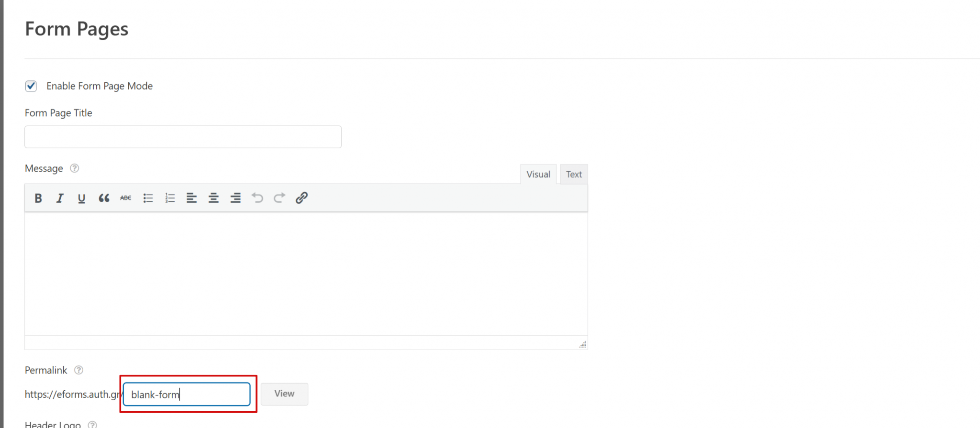Switch to the Visual editor tab
This screenshot has height=428, width=980.
pyautogui.click(x=538, y=174)
